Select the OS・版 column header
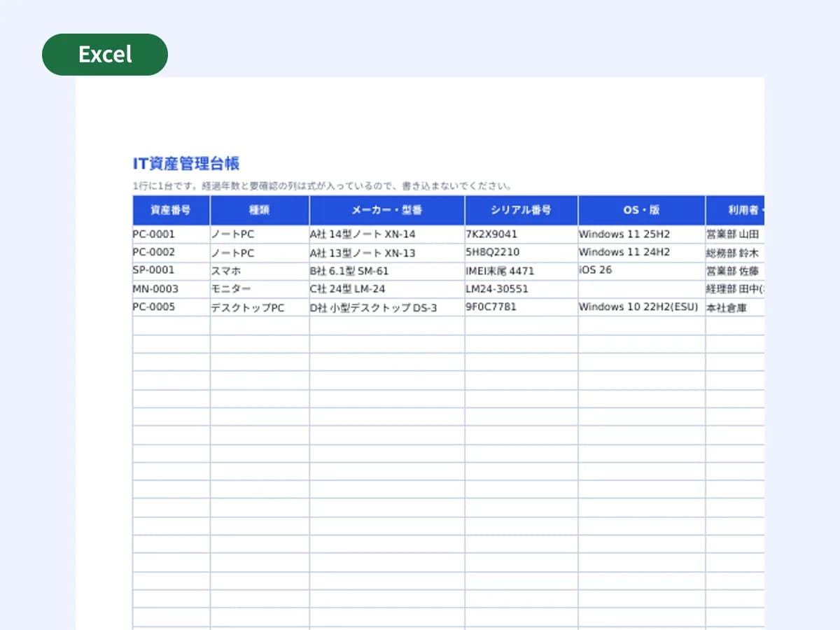 click(x=642, y=210)
